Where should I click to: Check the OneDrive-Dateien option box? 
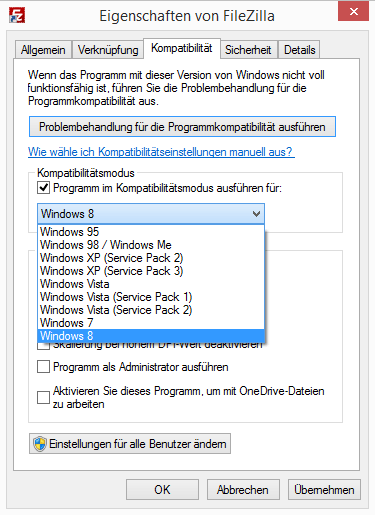[x=43, y=397]
